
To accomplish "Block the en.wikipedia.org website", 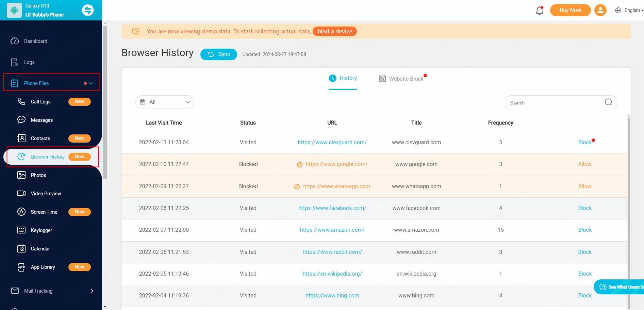I will (584, 274).
